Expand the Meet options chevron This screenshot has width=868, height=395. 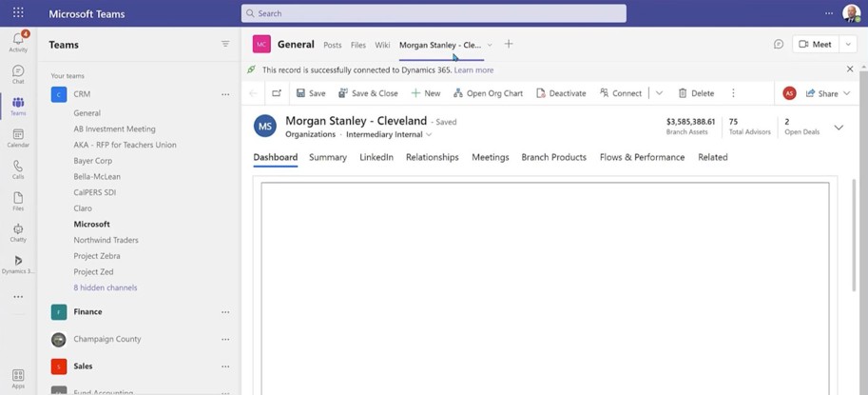coord(848,45)
